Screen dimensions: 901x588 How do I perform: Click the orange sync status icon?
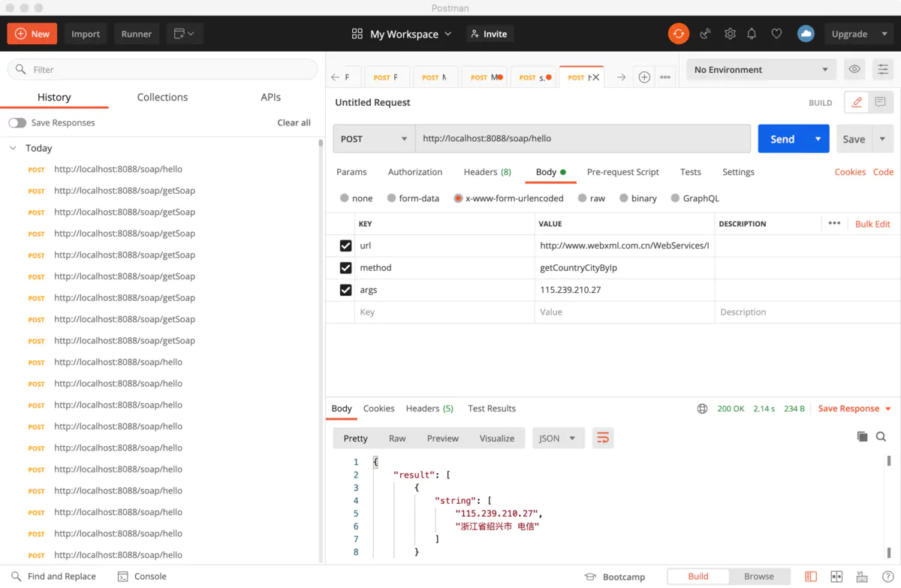678,34
